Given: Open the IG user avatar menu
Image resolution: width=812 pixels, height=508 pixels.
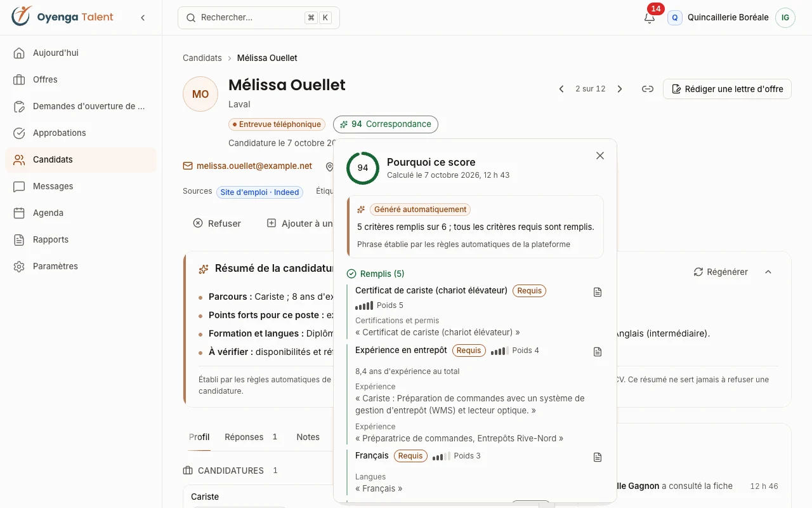Looking at the screenshot, I should click(785, 18).
